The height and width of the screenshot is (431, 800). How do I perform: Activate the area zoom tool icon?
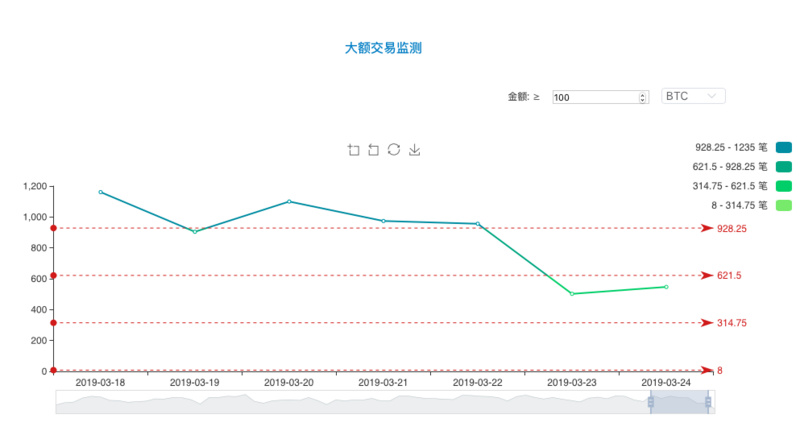click(x=353, y=149)
